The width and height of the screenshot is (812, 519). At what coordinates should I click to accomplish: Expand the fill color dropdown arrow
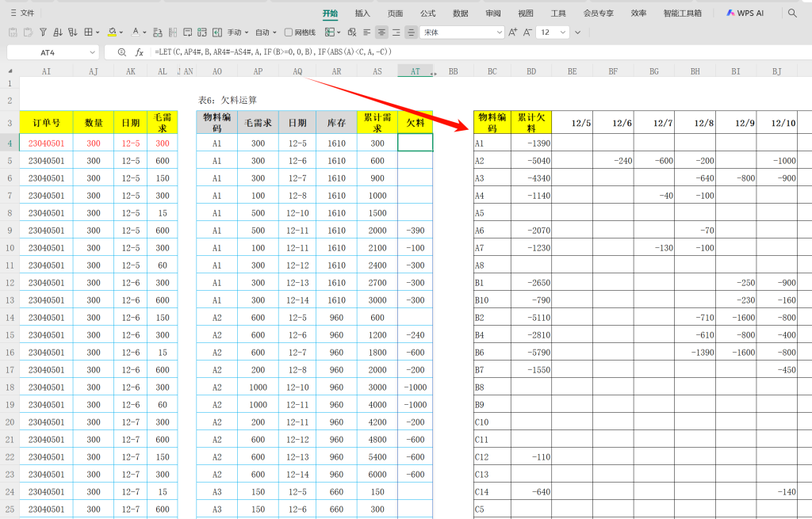121,32
